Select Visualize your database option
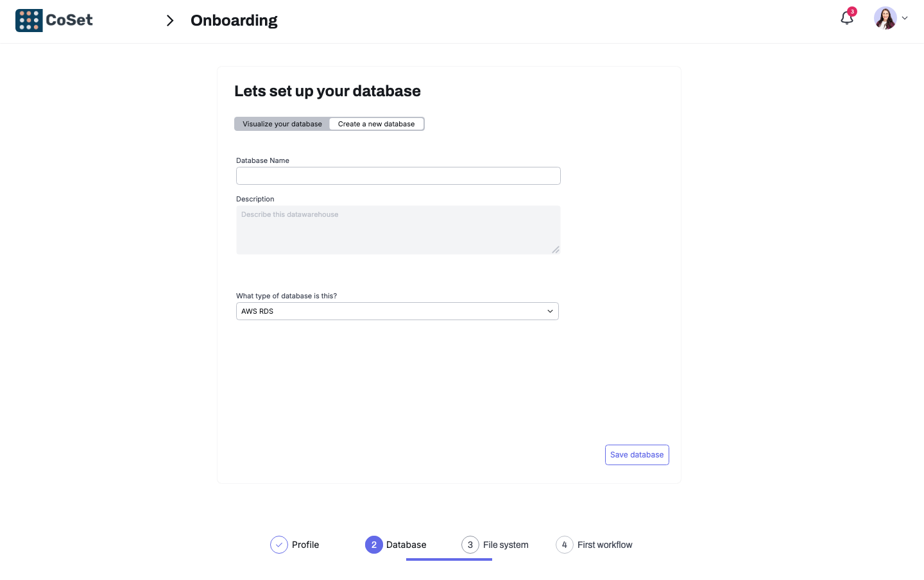 (282, 124)
